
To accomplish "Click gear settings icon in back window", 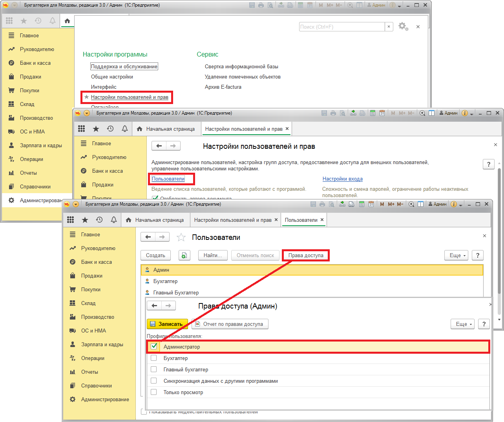I will (403, 26).
